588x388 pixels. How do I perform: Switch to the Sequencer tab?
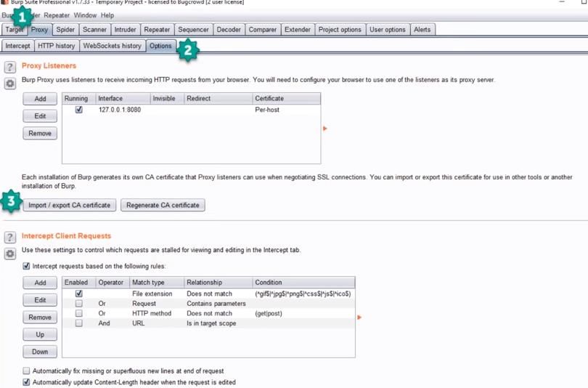(x=193, y=30)
